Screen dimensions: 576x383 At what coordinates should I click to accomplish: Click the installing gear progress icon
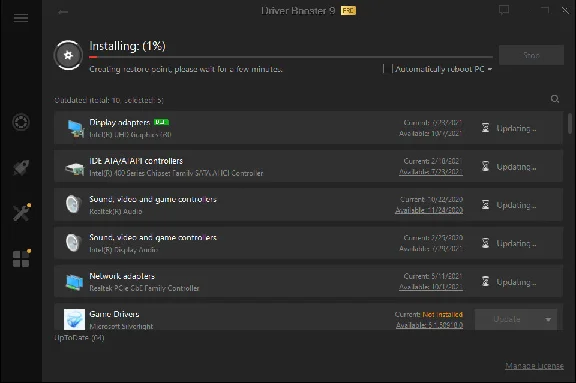pyautogui.click(x=68, y=55)
